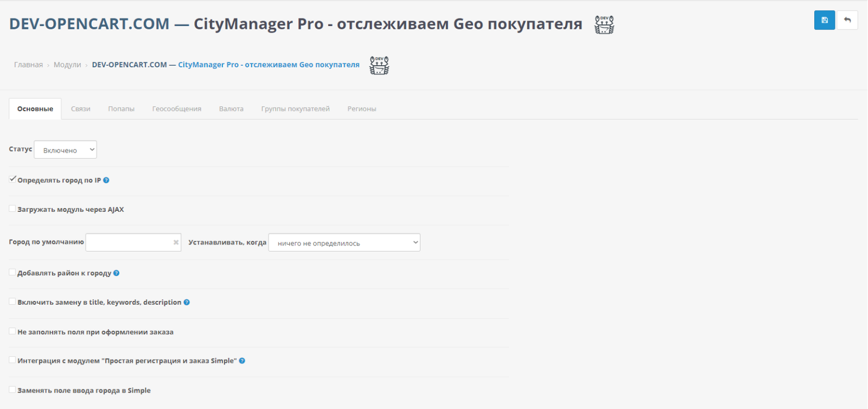
Task: Open help icon for 'Добавлять район к городу'
Action: pyautogui.click(x=116, y=273)
